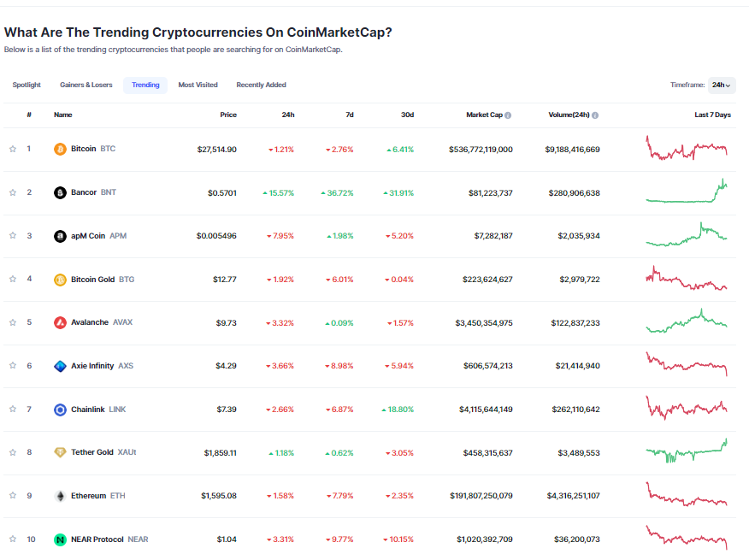
Task: Toggle the NEAR Protocol watchlist star
Action: click(x=13, y=539)
